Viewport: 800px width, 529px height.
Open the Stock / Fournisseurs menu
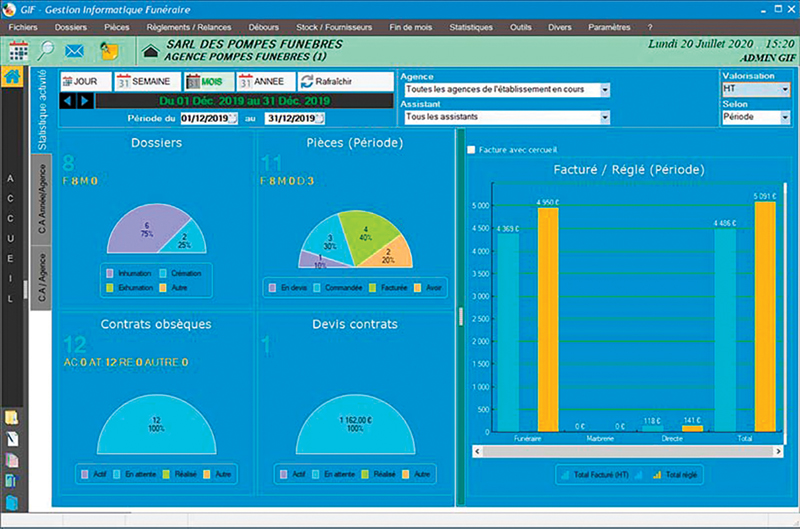[x=334, y=27]
